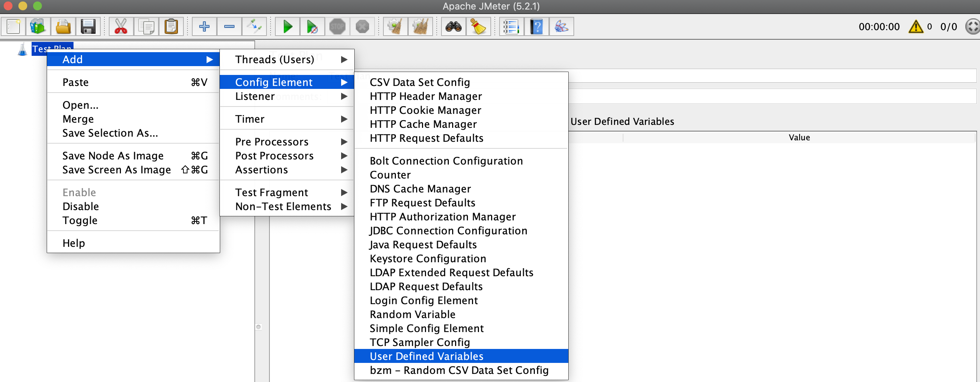This screenshot has height=382, width=980.
Task: Select Toggle in context menu
Action: pos(133,220)
